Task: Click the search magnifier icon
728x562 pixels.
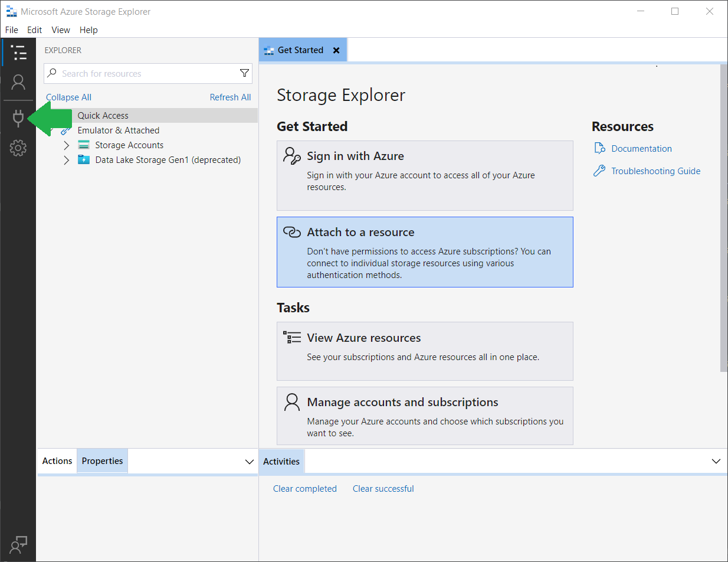Action: pos(52,73)
